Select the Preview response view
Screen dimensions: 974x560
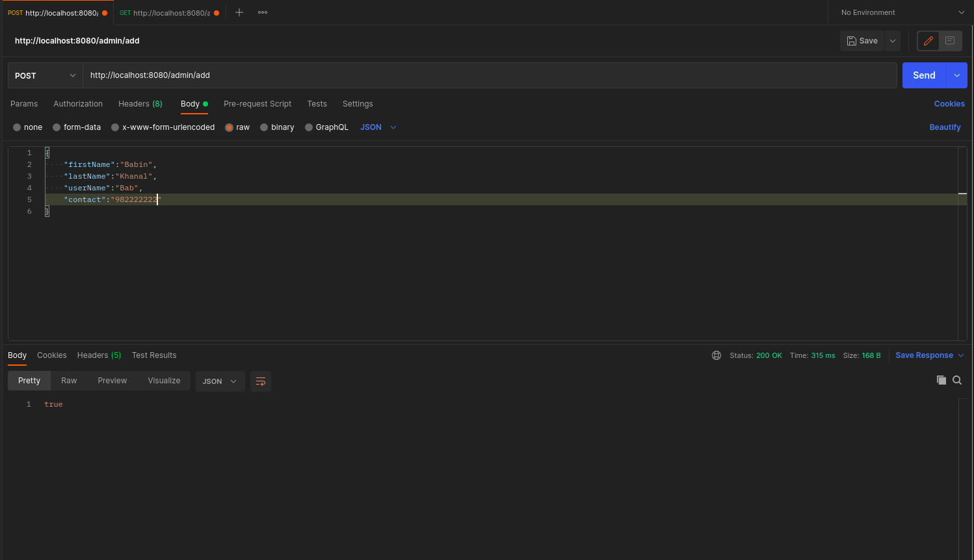tap(112, 381)
